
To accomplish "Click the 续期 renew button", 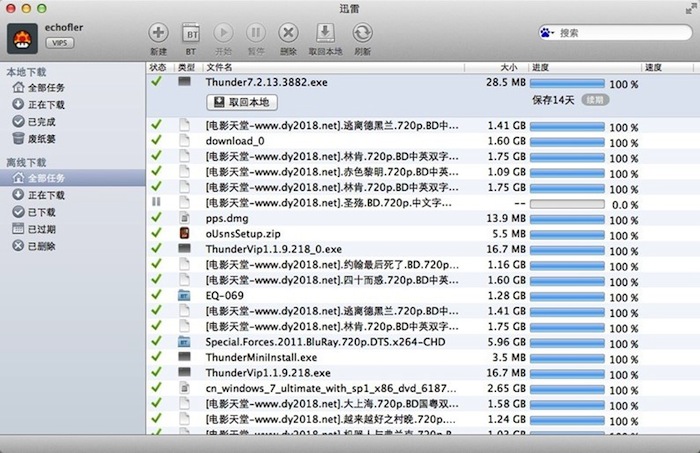I will point(595,100).
